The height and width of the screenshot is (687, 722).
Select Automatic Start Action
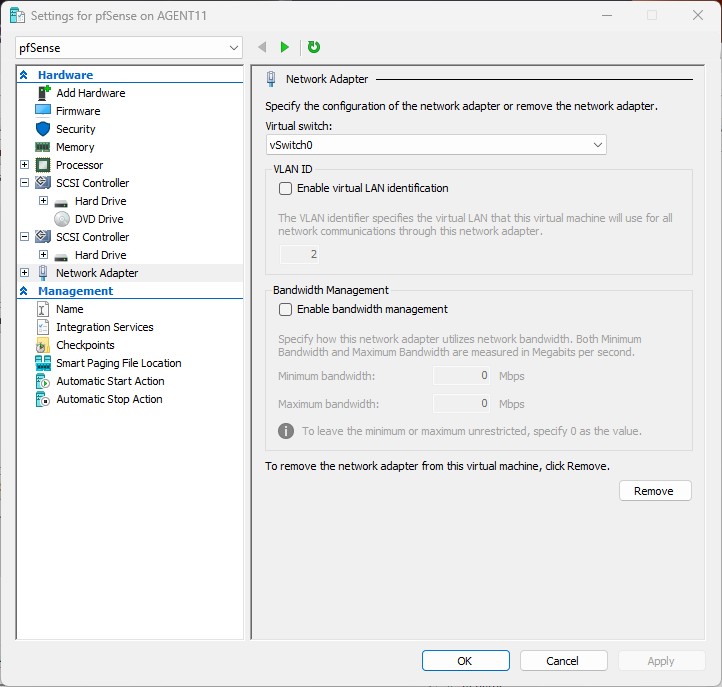tap(110, 381)
